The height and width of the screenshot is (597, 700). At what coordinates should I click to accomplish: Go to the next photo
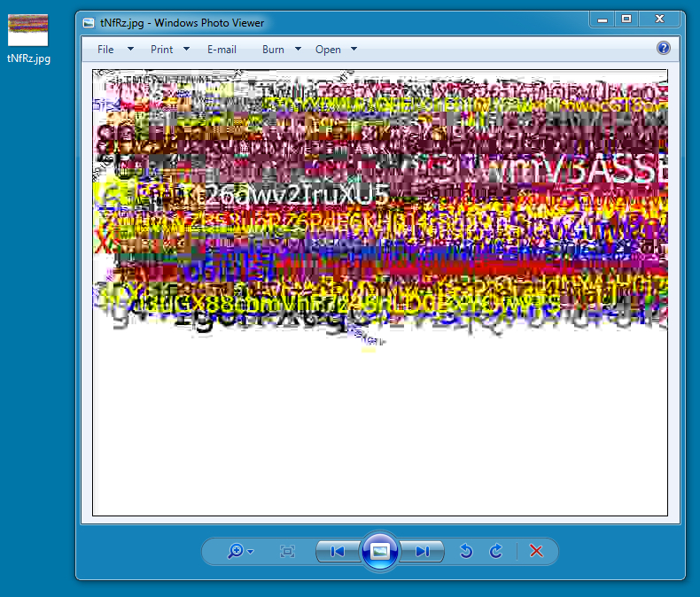point(422,551)
